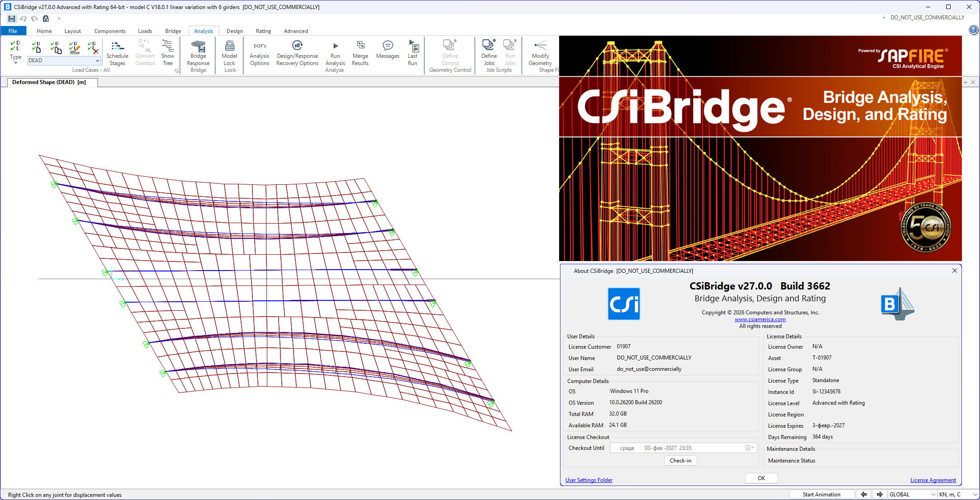Click the Run Analysis icon
The height and width of the screenshot is (500, 980).
coord(335,46)
